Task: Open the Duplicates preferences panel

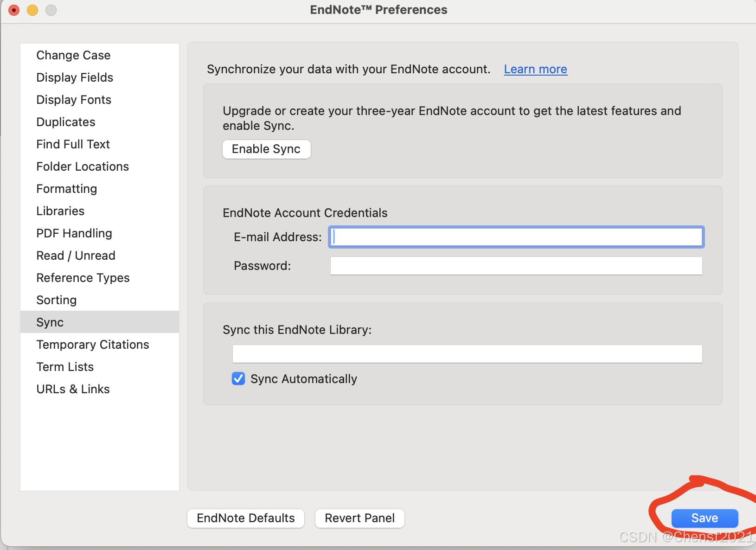Action: coord(65,122)
